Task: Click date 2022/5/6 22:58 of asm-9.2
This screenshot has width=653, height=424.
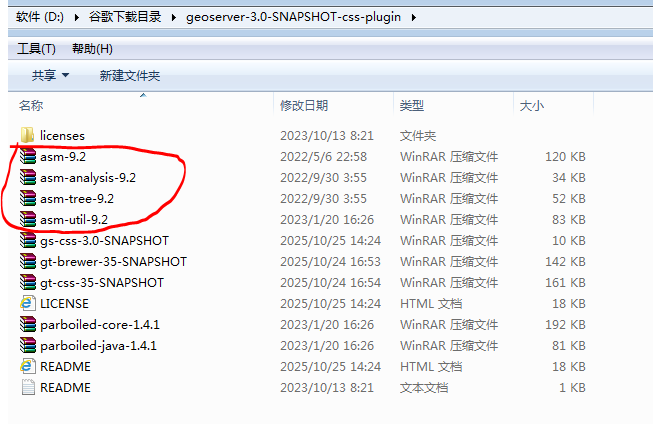Action: click(324, 157)
